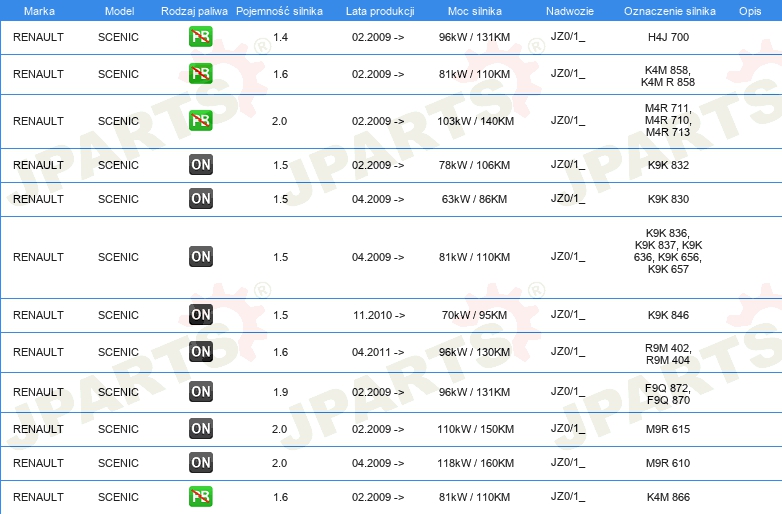
Task: Click the Rodzaj paliwa column header
Action: pyautogui.click(x=194, y=11)
